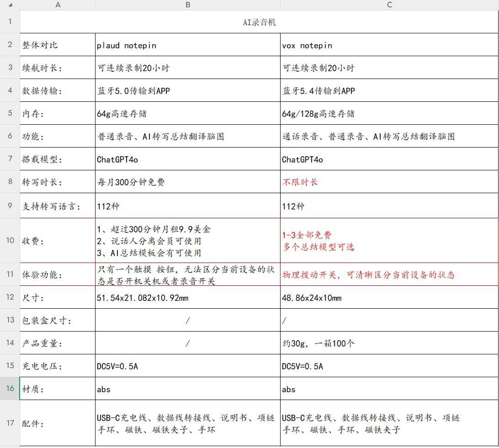This screenshot has width=499, height=448.
Task: Select cell 充电电压：
Action: pyautogui.click(x=58, y=366)
